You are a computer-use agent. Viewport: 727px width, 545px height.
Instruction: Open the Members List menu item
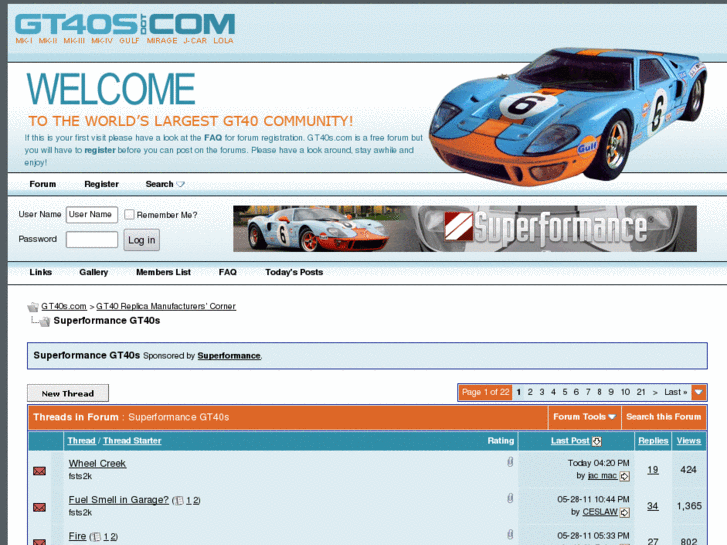click(163, 272)
